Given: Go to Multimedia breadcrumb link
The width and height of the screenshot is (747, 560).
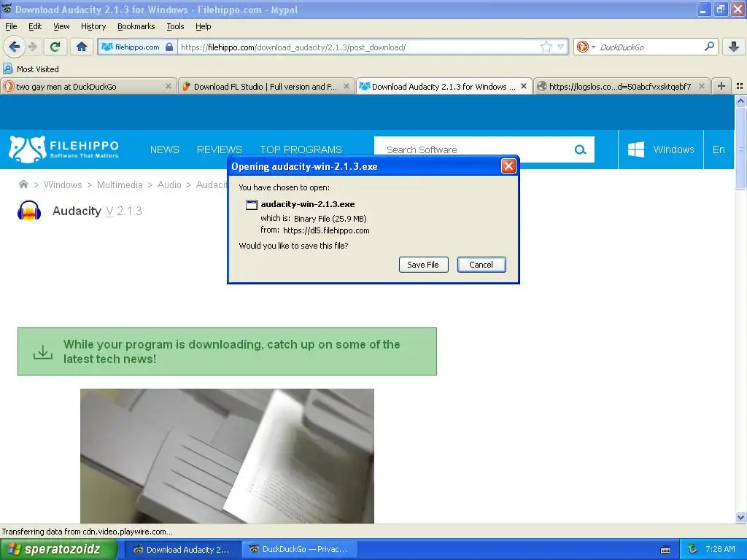Looking at the screenshot, I should pyautogui.click(x=120, y=184).
